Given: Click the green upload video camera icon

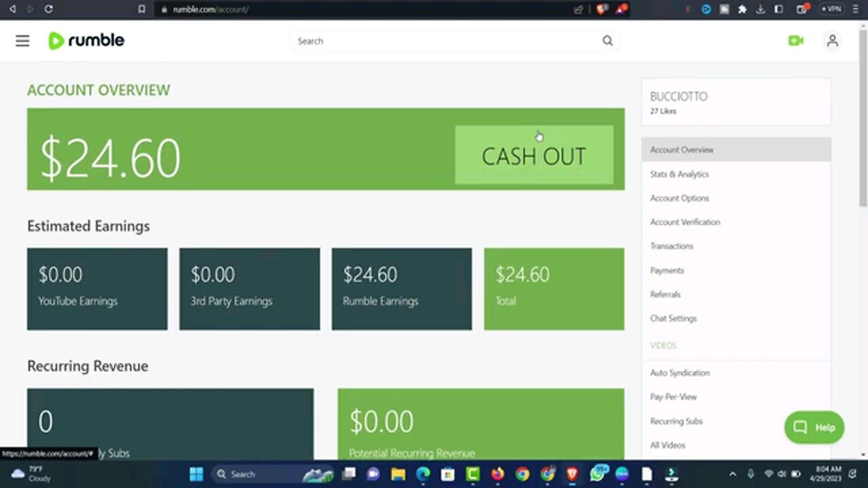Looking at the screenshot, I should [795, 41].
